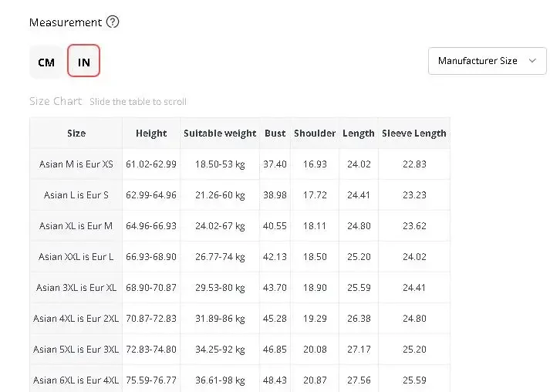Select the Asian 6XL is Eur 4XL row
This screenshot has width=550, height=392.
(240, 379)
